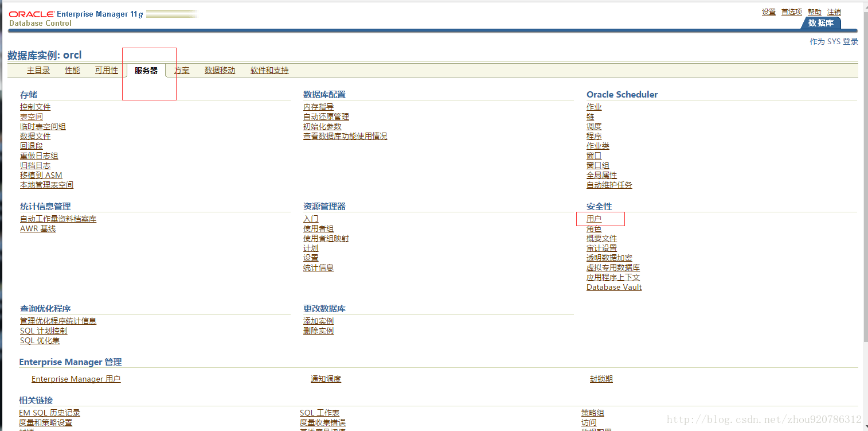Viewport: 868px width, 431px height.
Task: Open the 管理优化程序统计信息 link
Action: (x=58, y=321)
